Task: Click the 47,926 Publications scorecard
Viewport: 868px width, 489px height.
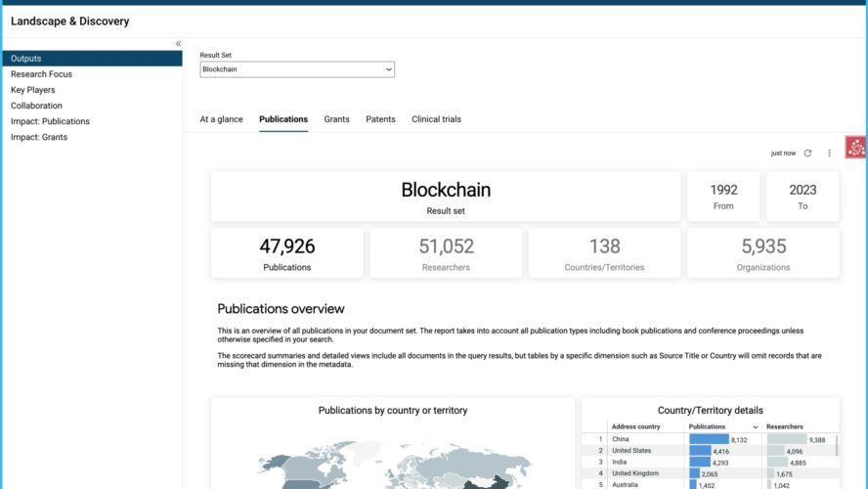Action: (286, 253)
